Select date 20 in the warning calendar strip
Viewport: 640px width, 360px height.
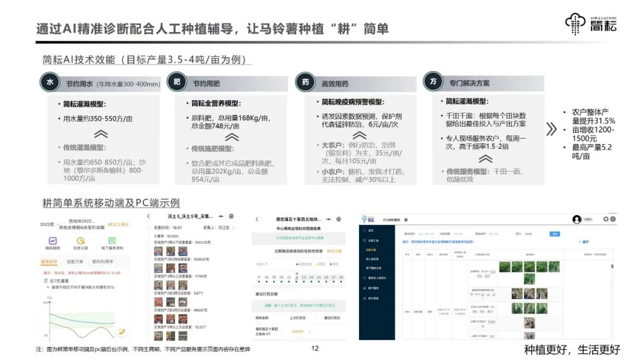(281, 278)
